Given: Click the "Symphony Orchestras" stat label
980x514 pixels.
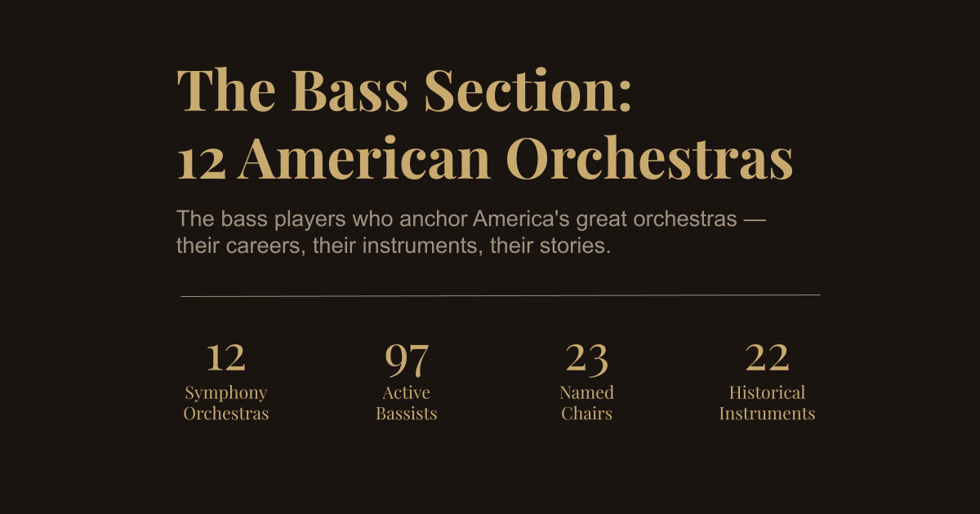Looking at the screenshot, I should coord(225,403).
